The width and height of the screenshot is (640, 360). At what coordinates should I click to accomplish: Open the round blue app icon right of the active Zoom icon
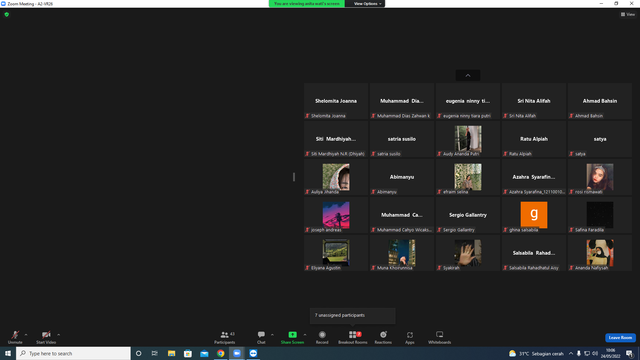[253, 353]
